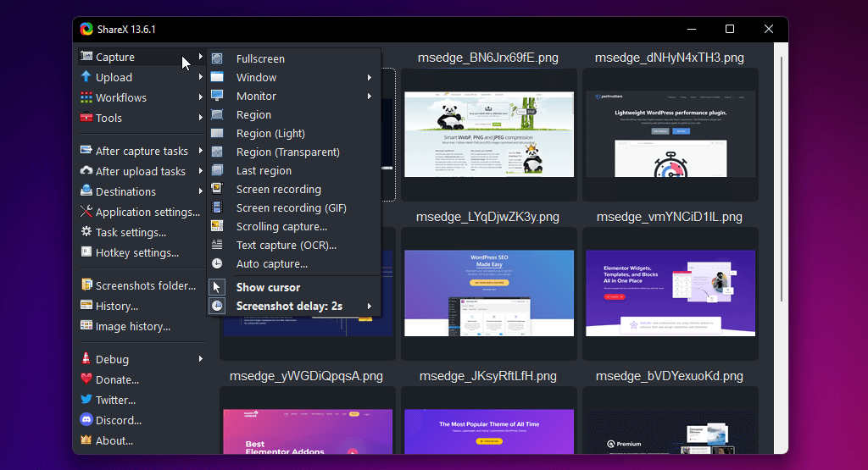Click the Discord icon in sidebar
This screenshot has height=470, width=868.
tap(86, 420)
